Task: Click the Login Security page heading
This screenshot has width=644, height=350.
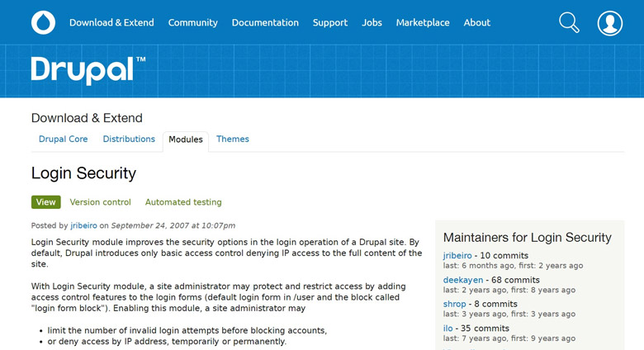Action: (x=83, y=173)
